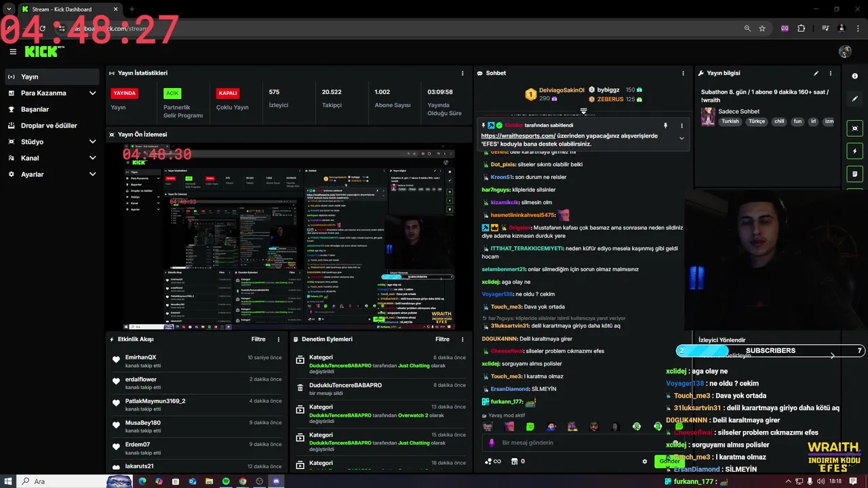Toggle the AÇIK Partnerlik Gelir Programı badge
868x488 pixels.
tap(172, 94)
